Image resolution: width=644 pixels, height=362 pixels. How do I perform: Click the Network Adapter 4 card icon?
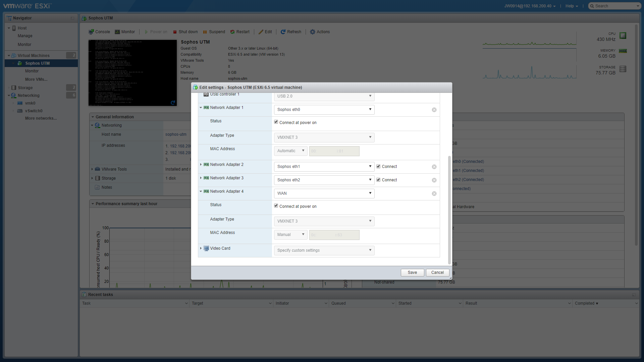[x=206, y=191]
